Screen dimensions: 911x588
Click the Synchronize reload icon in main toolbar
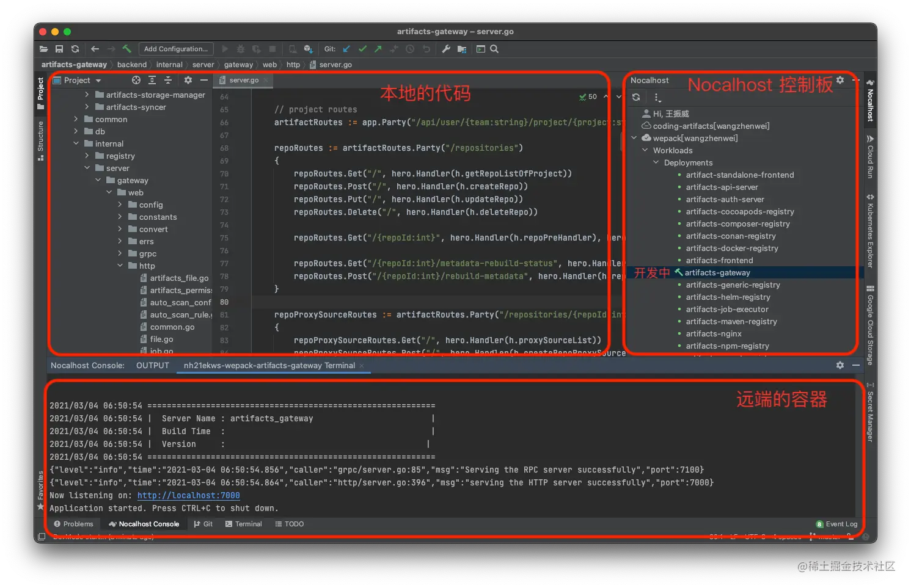[75, 49]
